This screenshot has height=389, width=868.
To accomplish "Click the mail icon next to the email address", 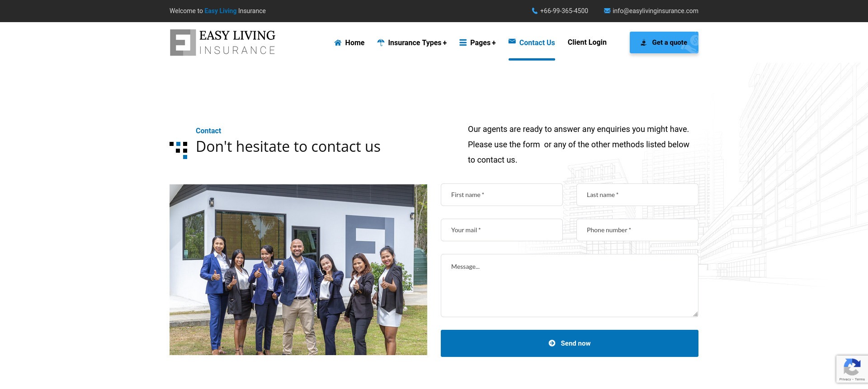I will [607, 11].
